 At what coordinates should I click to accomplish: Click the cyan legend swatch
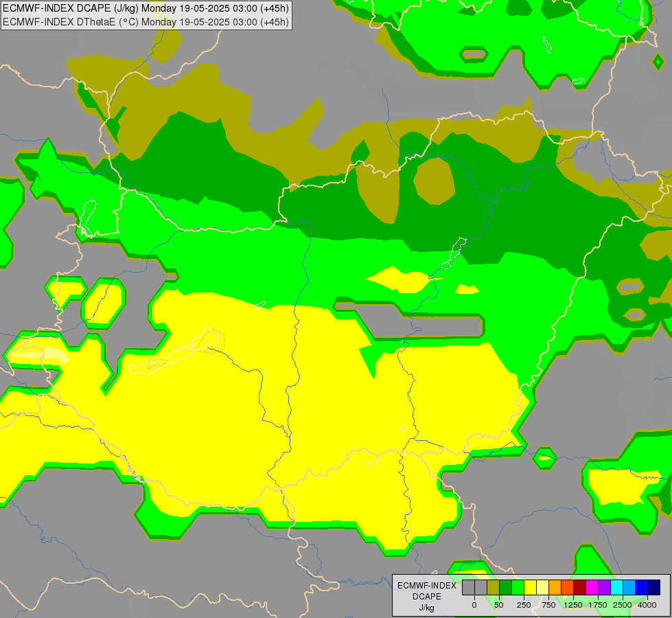point(617,587)
